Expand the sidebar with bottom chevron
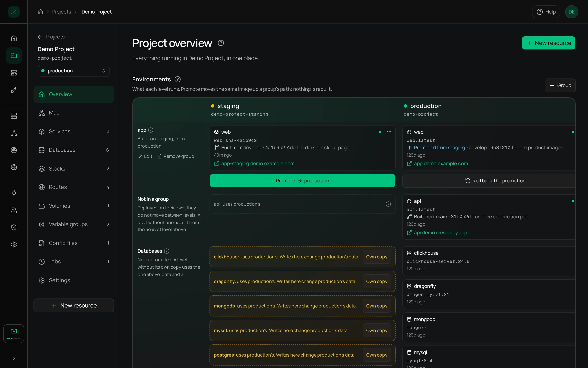The height and width of the screenshot is (368, 588). point(14,358)
